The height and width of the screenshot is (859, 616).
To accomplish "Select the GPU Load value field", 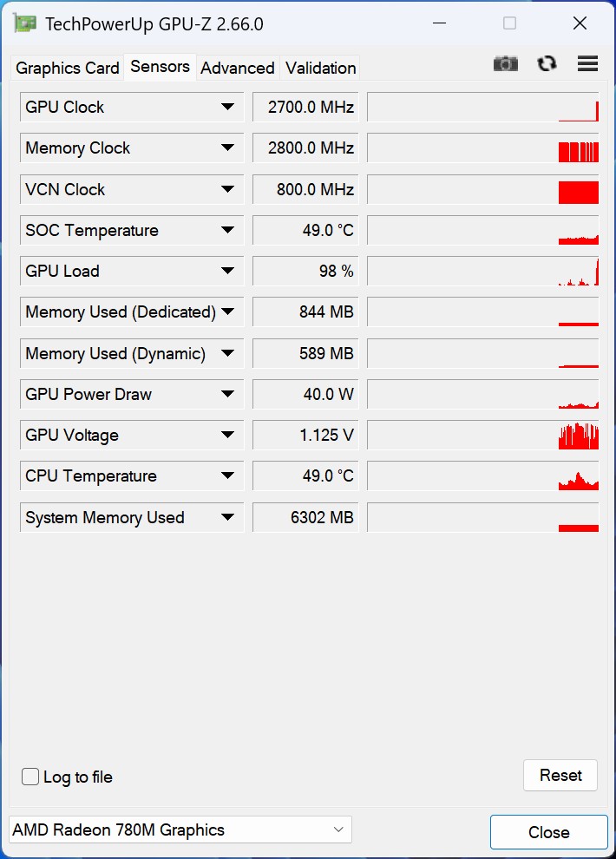I will pos(305,271).
